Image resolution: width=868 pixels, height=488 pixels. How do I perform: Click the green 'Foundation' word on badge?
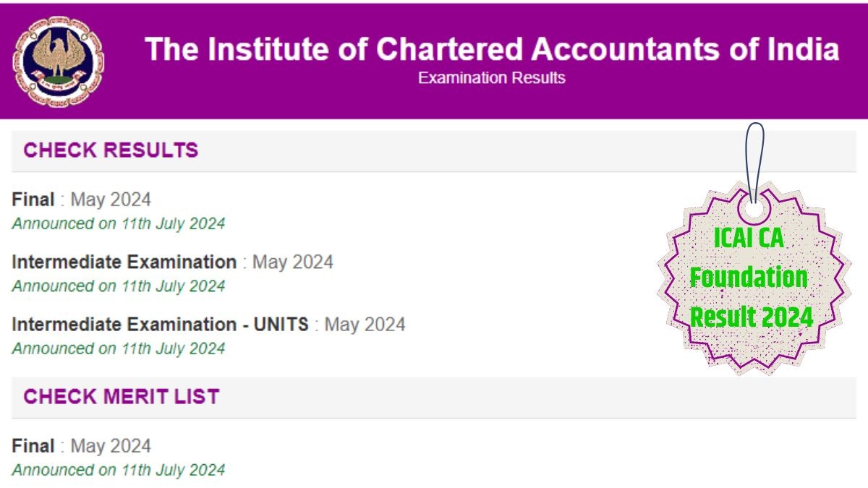(x=749, y=278)
